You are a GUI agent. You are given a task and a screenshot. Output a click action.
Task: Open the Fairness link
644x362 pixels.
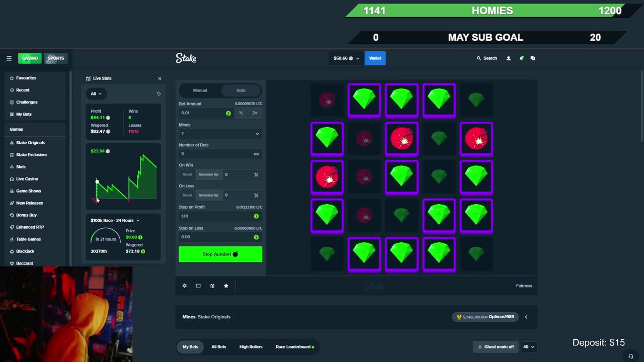click(524, 286)
